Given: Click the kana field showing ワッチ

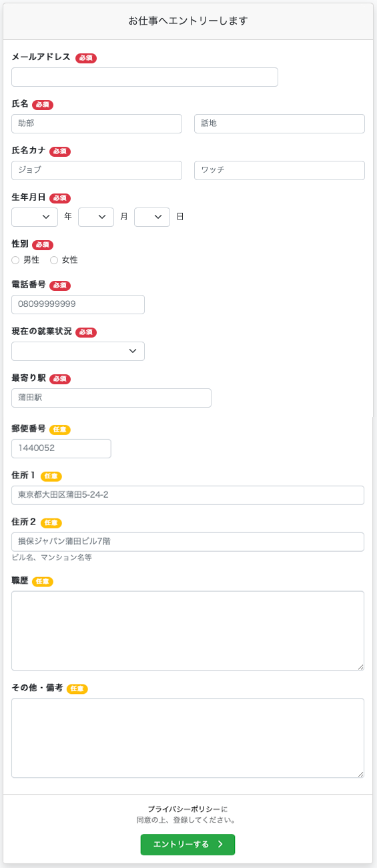Looking at the screenshot, I should 280,170.
